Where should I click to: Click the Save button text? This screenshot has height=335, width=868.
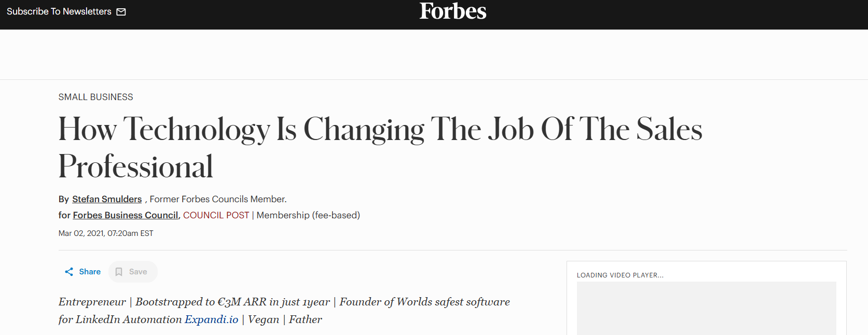(x=138, y=272)
